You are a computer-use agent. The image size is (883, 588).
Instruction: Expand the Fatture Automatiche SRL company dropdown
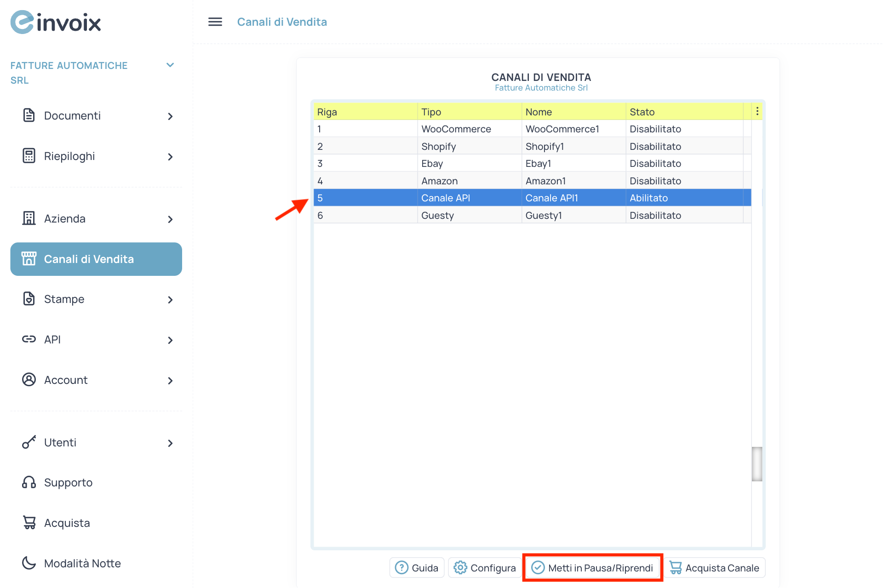pyautogui.click(x=170, y=65)
